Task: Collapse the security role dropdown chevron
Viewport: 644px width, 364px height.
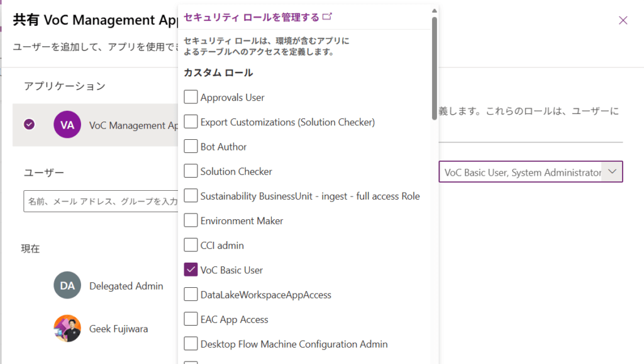Action: (x=612, y=172)
